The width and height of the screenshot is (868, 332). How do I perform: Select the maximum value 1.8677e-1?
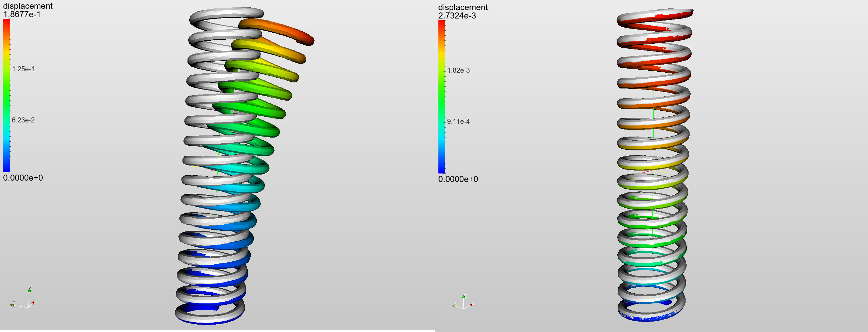22,14
